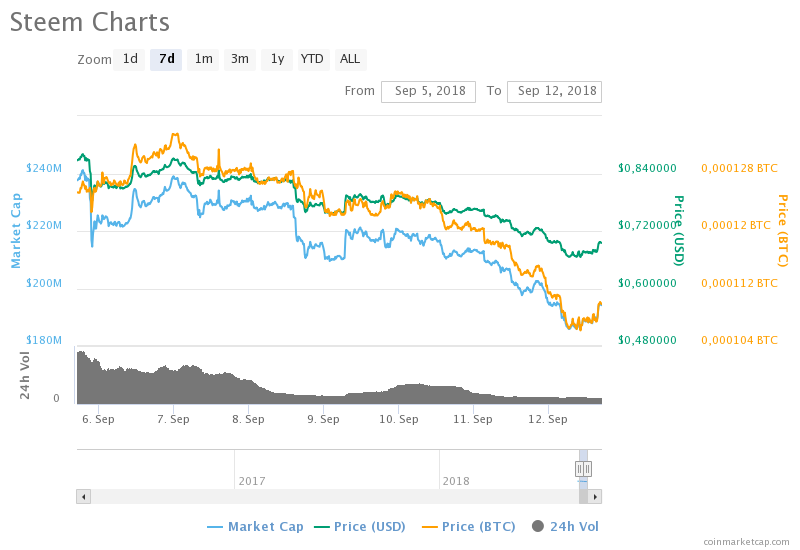Edit the From date Sep 5, 2018
800x550 pixels.
429,91
